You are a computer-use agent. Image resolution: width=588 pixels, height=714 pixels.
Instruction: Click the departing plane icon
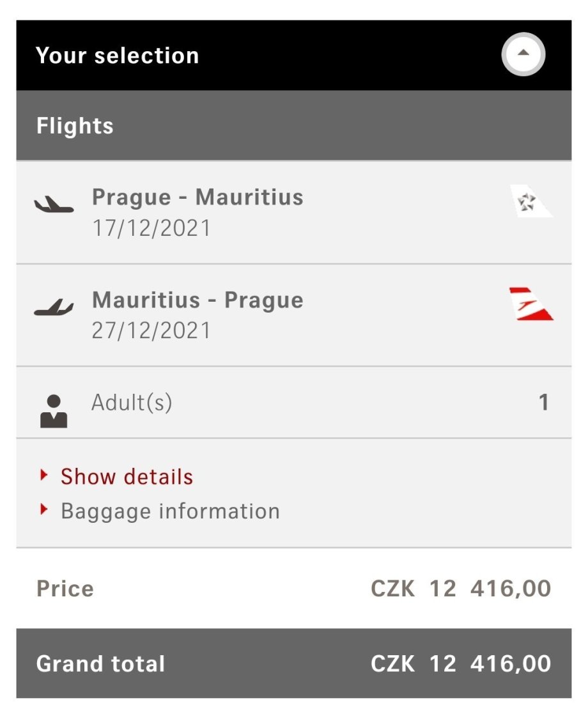click(54, 205)
